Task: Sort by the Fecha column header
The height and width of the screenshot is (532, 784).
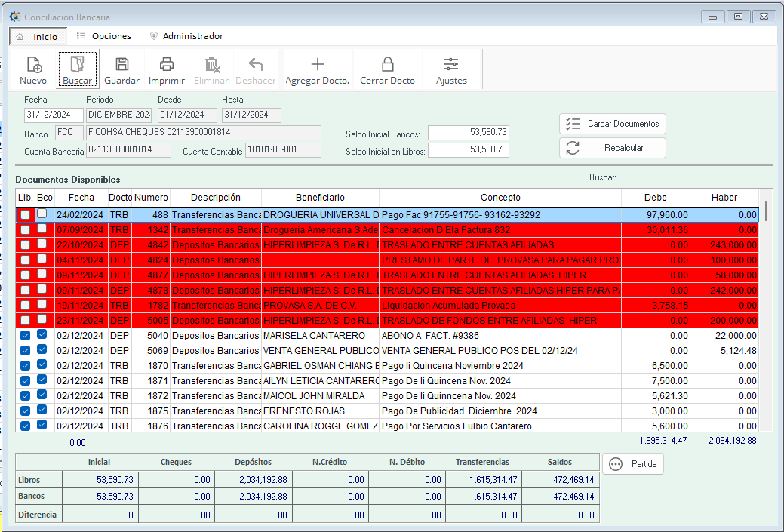Action: [81, 198]
